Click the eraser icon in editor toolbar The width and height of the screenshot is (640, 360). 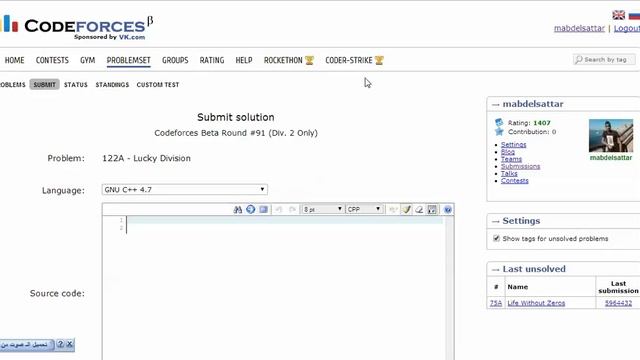[419, 209]
